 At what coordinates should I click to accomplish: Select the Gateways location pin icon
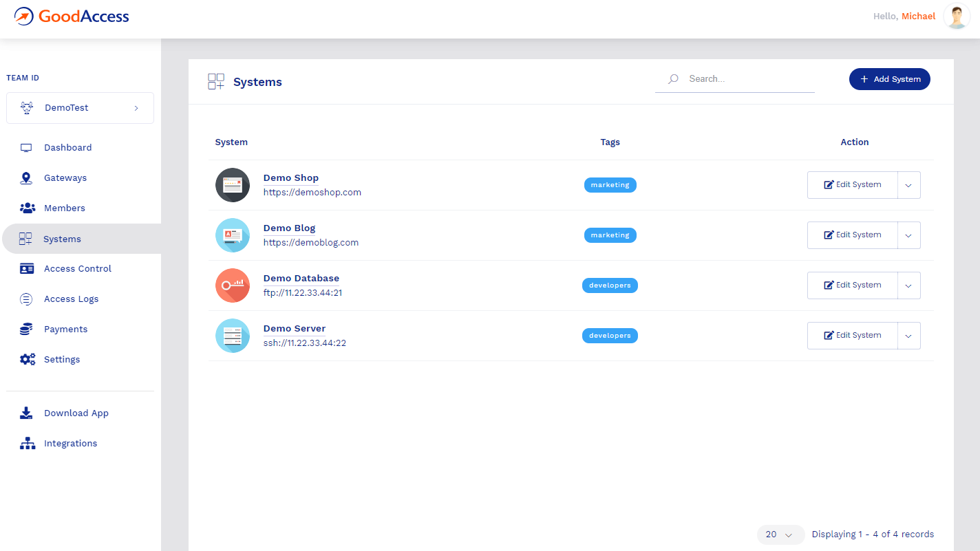coord(26,178)
